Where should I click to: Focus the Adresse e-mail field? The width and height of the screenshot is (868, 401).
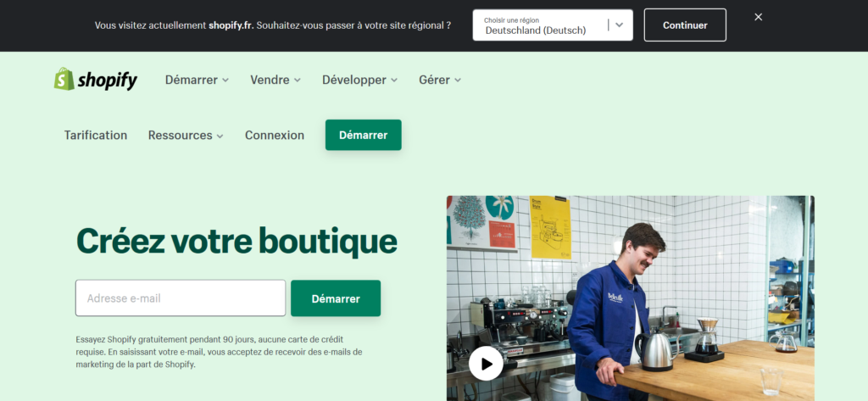coord(181,298)
